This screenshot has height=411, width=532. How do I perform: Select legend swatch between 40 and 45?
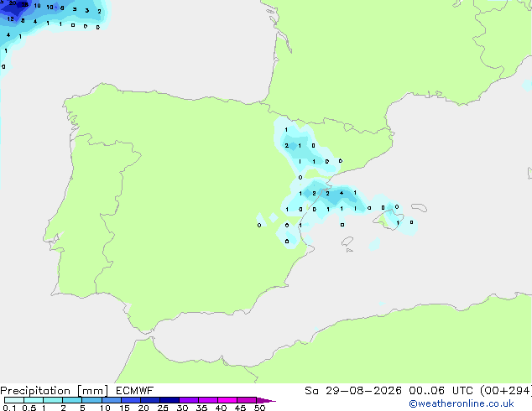tap(227, 400)
